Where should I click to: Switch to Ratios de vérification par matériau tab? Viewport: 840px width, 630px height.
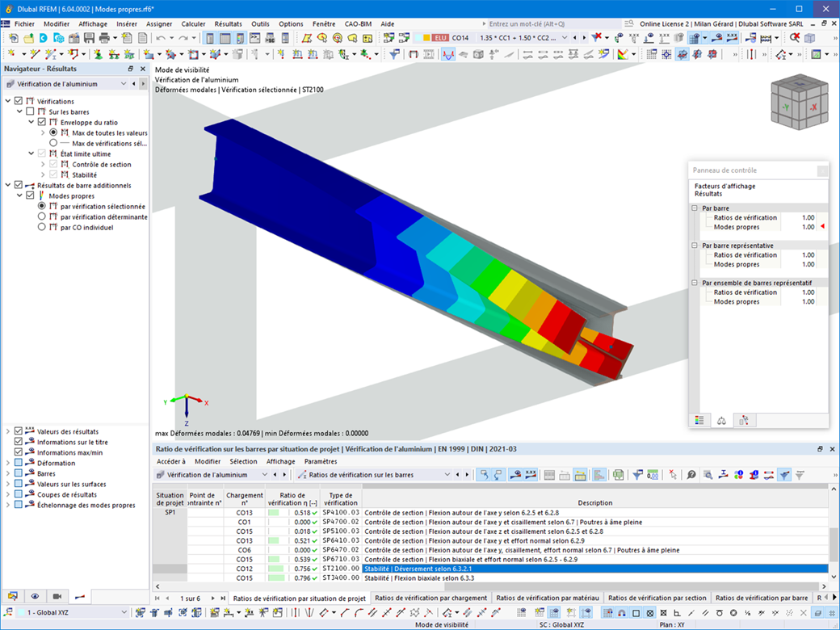pyautogui.click(x=548, y=598)
